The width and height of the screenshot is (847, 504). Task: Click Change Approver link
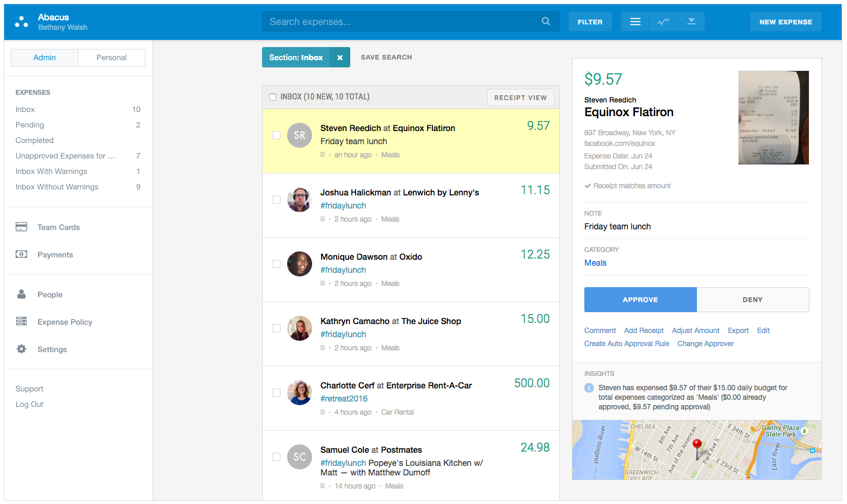click(x=705, y=344)
